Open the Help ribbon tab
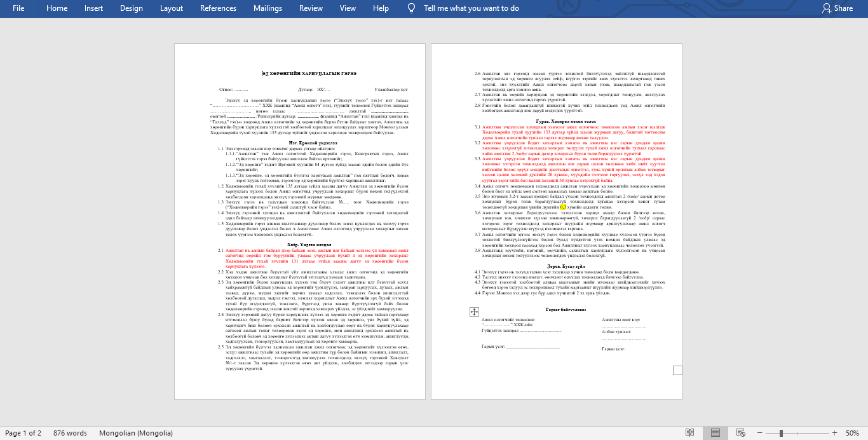 click(381, 8)
